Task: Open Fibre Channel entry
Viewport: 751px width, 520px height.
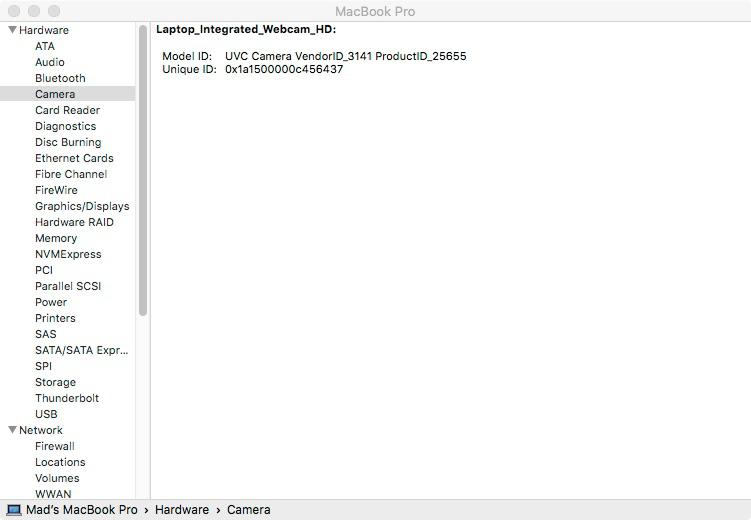Action: 71,174
